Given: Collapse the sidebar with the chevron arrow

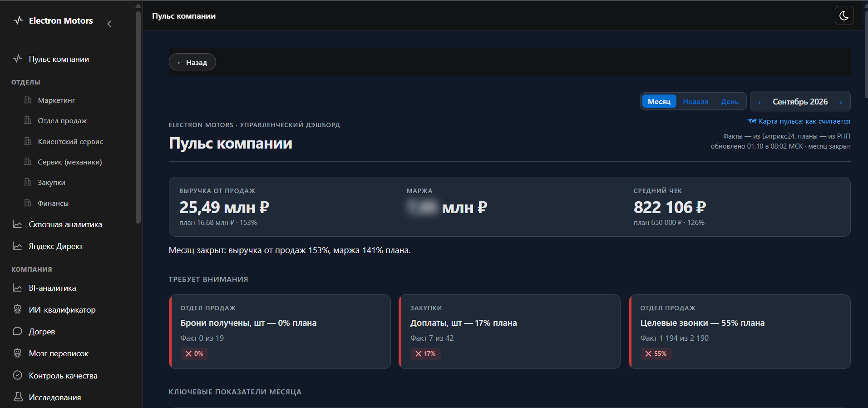Looking at the screenshot, I should tap(109, 24).
